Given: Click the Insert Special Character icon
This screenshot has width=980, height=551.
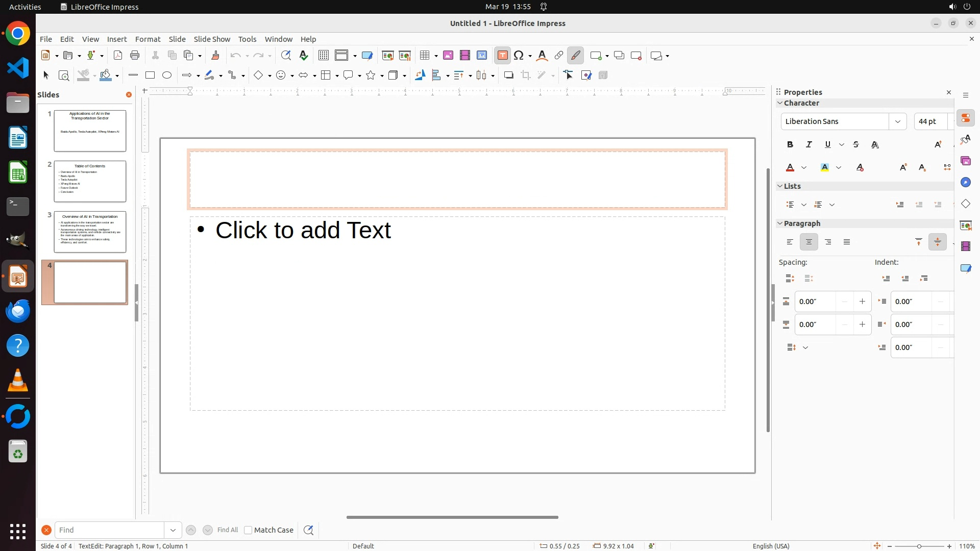Looking at the screenshot, I should (x=519, y=55).
